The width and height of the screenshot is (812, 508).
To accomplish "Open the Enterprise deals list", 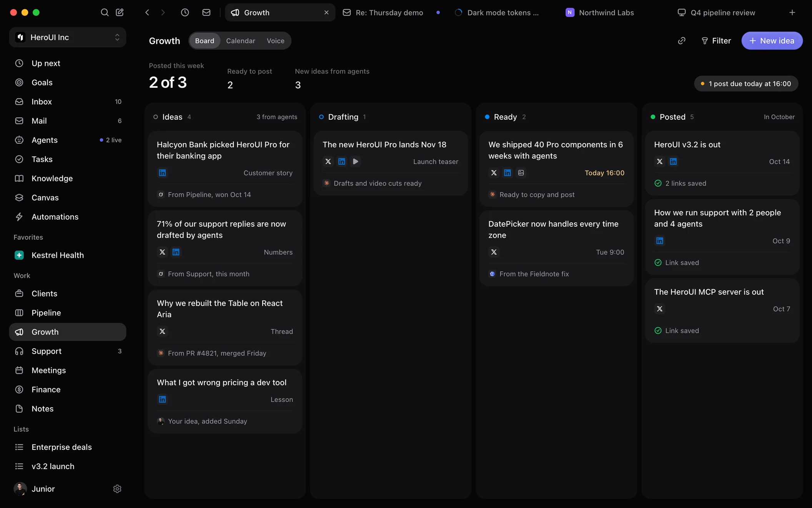I will (68, 447).
